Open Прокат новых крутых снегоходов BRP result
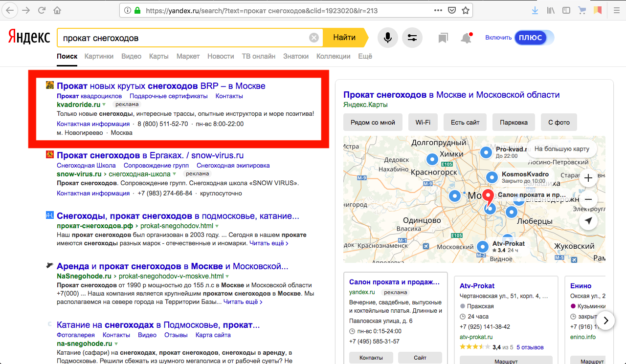Image resolution: width=626 pixels, height=364 pixels. (161, 86)
